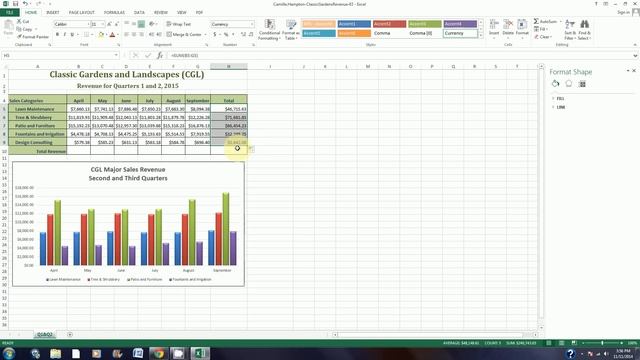Open Format as Table gallery
Image resolution: width=640 pixels, height=360 pixels.
pos(291,29)
